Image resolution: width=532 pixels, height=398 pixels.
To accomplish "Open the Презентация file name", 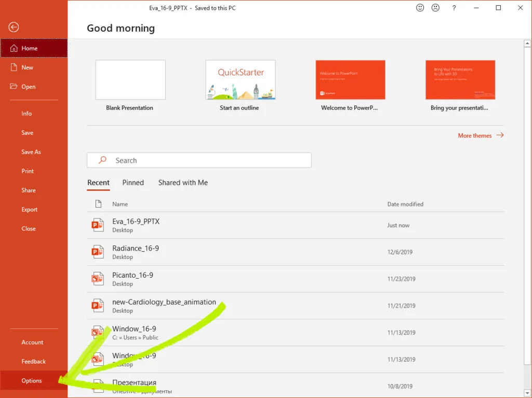I will (x=135, y=382).
